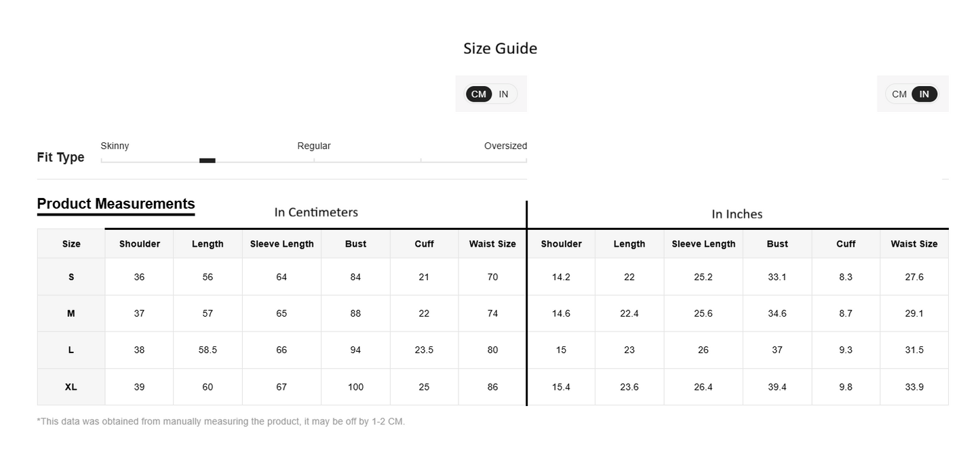
Task: Select the size XL row header
Action: 71,387
